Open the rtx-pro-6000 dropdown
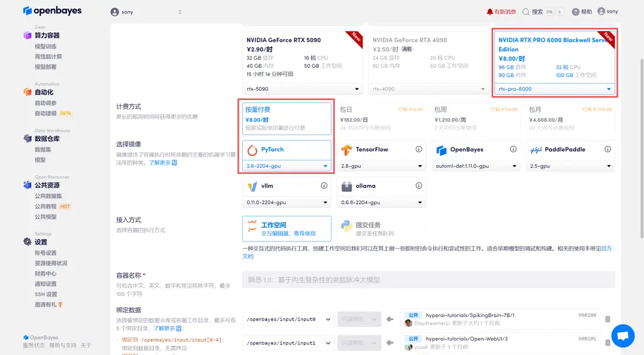The height and width of the screenshot is (355, 644). 554,88
